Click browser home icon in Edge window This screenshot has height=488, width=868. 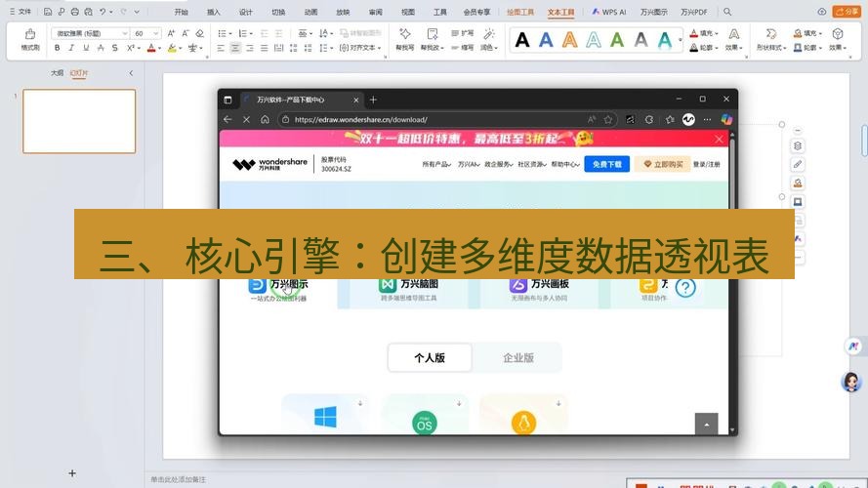(x=265, y=119)
